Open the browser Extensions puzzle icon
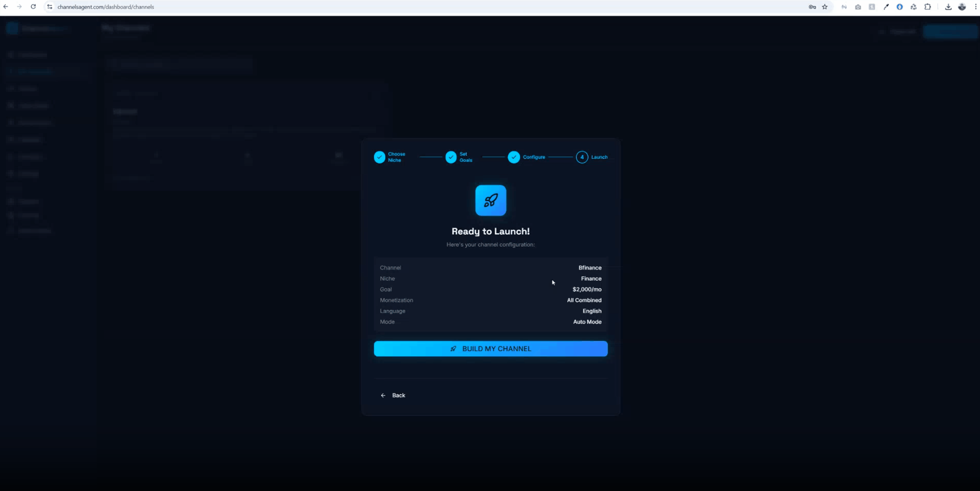The width and height of the screenshot is (980, 491). point(928,7)
